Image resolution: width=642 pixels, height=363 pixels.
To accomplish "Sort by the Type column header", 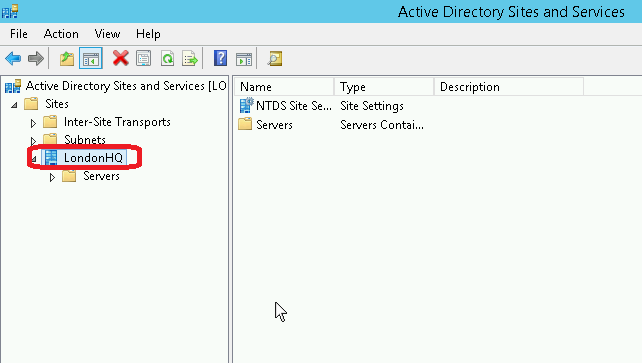I will point(384,87).
